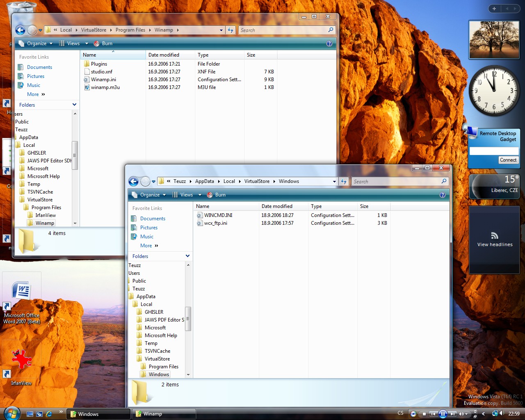Expand More favorite links in the Winamp window
The height and width of the screenshot is (420, 525).
[x=36, y=94]
